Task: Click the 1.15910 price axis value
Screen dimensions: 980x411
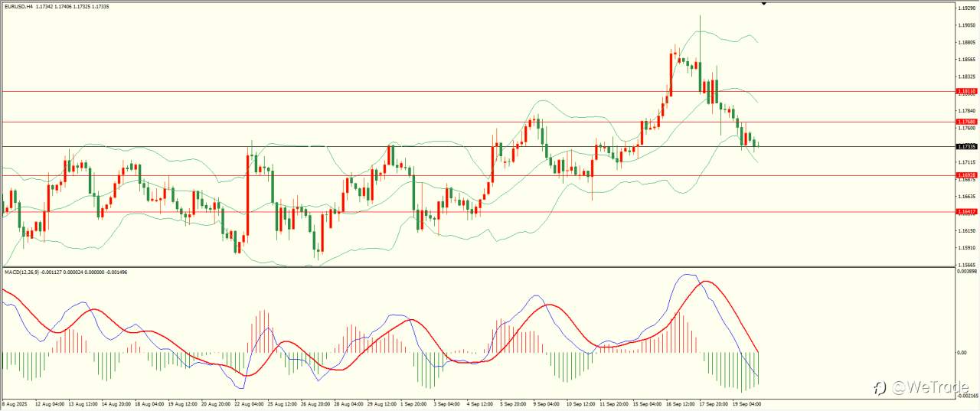Action: 967,248
